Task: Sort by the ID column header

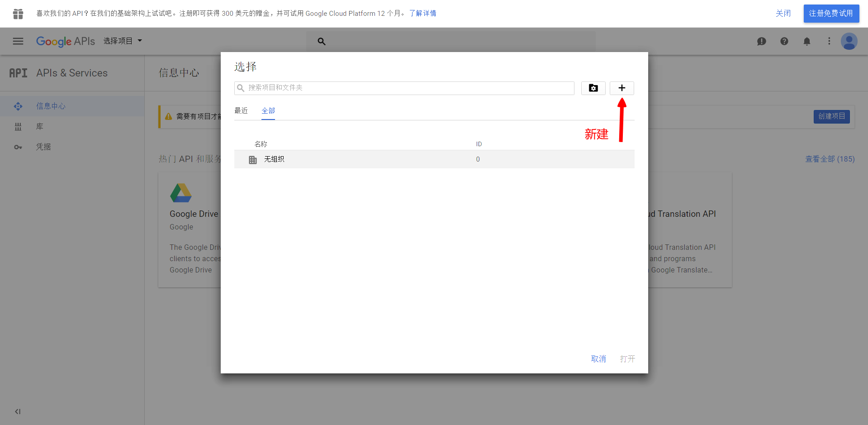Action: tap(479, 144)
